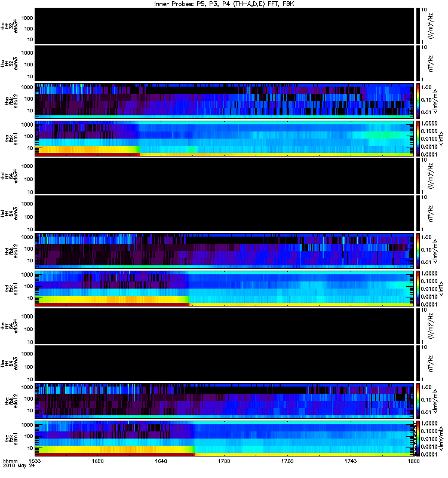Click the date label '2010 May 24'

tap(19, 466)
